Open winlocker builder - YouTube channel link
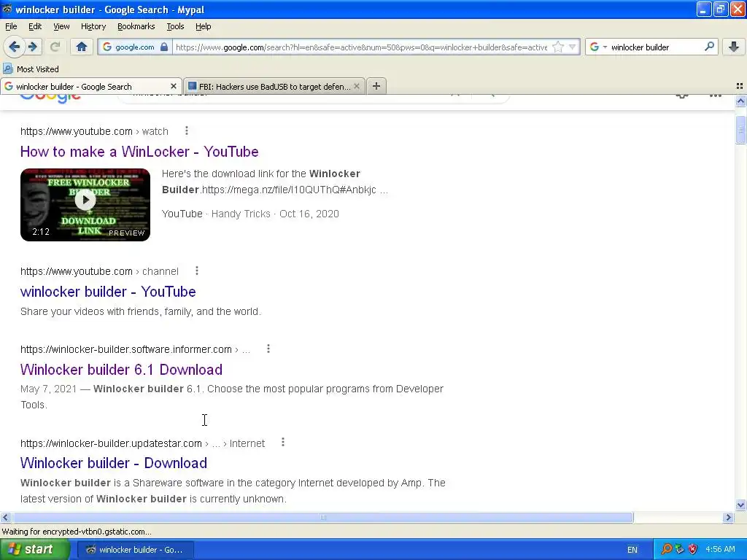The height and width of the screenshot is (560, 747). point(108,292)
